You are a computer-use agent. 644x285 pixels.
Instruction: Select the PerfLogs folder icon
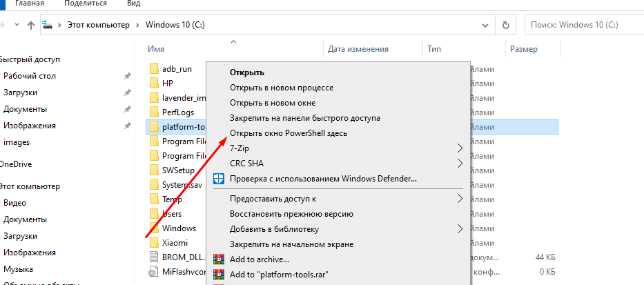click(x=154, y=112)
